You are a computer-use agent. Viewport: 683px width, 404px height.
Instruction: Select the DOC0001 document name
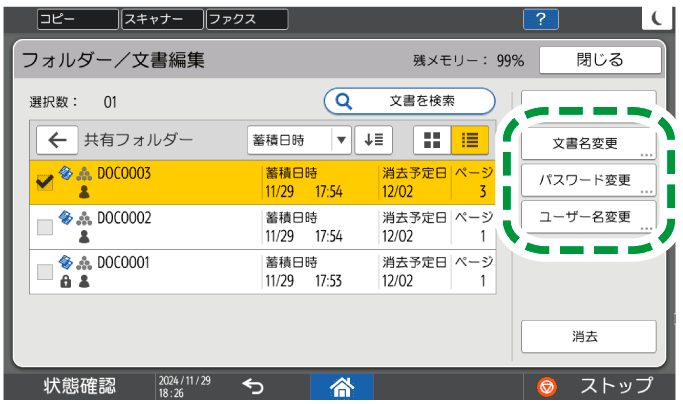(x=123, y=263)
